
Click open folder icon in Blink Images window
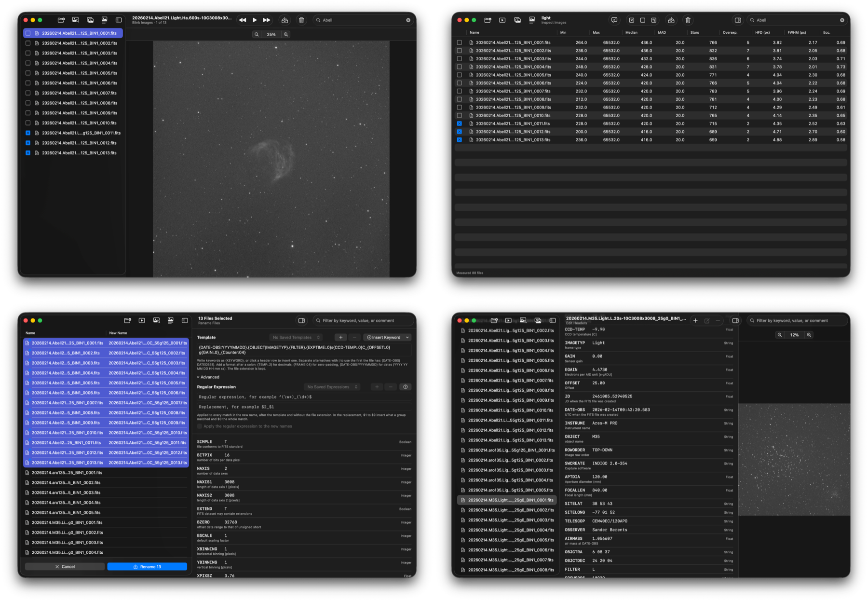[x=61, y=20]
